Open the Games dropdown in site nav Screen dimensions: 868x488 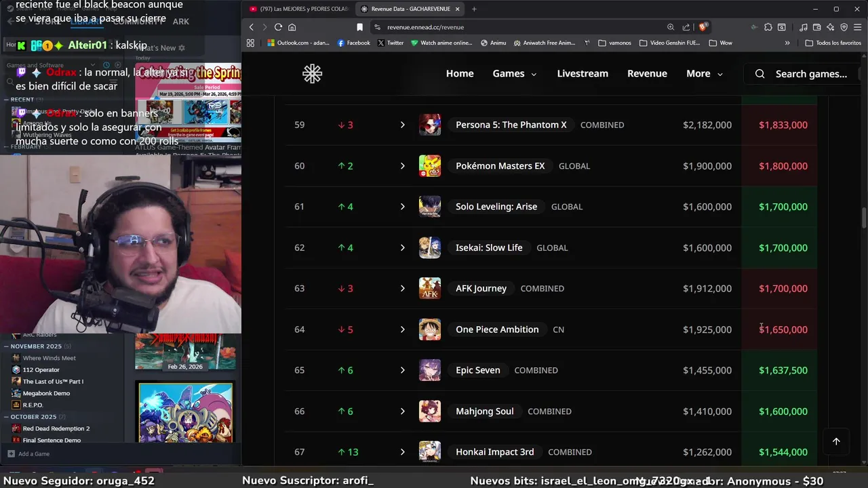514,74
